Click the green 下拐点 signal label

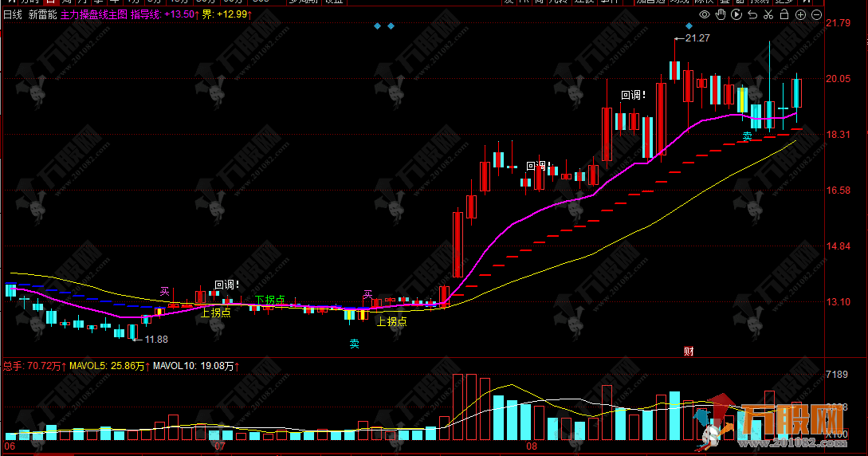269,300
